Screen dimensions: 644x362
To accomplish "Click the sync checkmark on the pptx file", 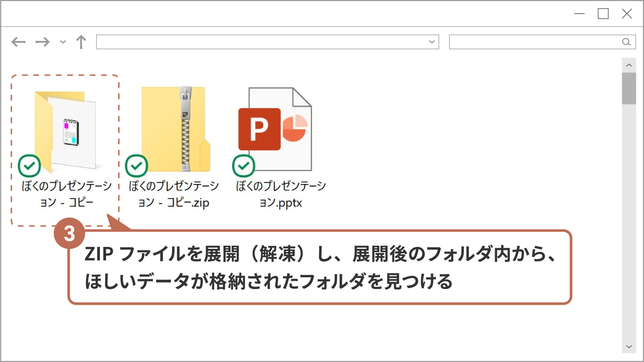I will [x=244, y=166].
